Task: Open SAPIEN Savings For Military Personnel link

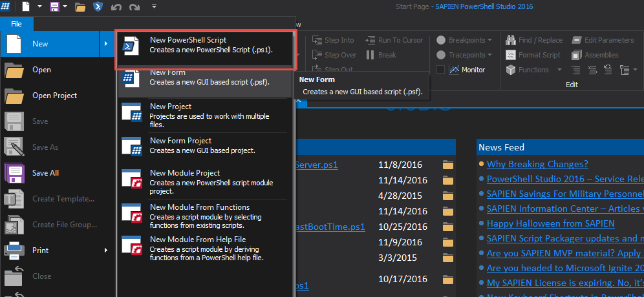Action: click(x=565, y=194)
